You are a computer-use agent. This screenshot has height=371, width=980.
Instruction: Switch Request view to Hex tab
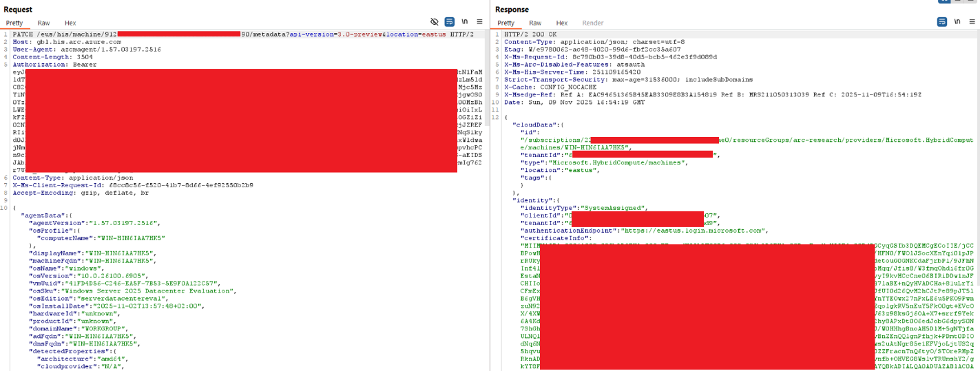pyautogui.click(x=70, y=23)
